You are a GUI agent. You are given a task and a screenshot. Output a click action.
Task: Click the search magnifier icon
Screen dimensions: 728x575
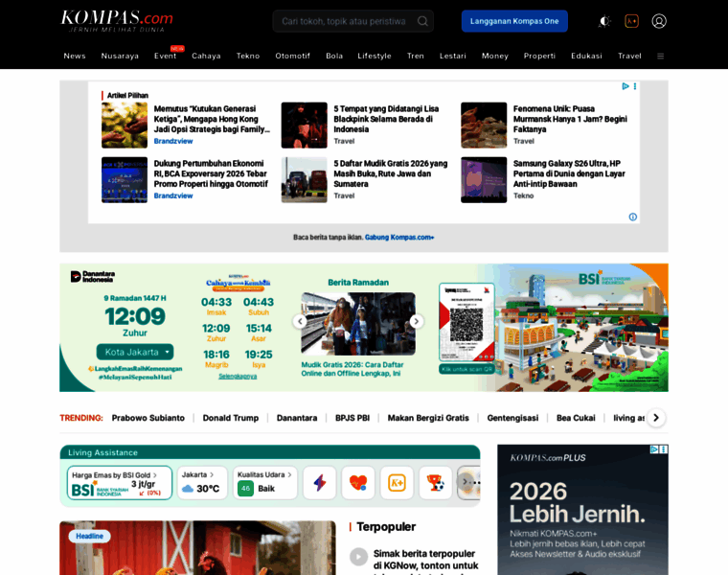click(422, 21)
